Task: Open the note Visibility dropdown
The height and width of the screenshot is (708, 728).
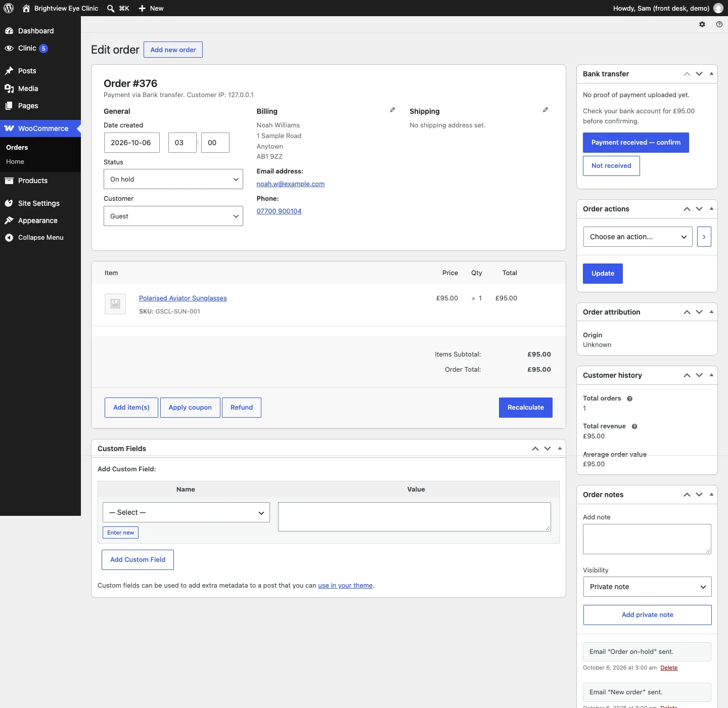Action: click(647, 587)
